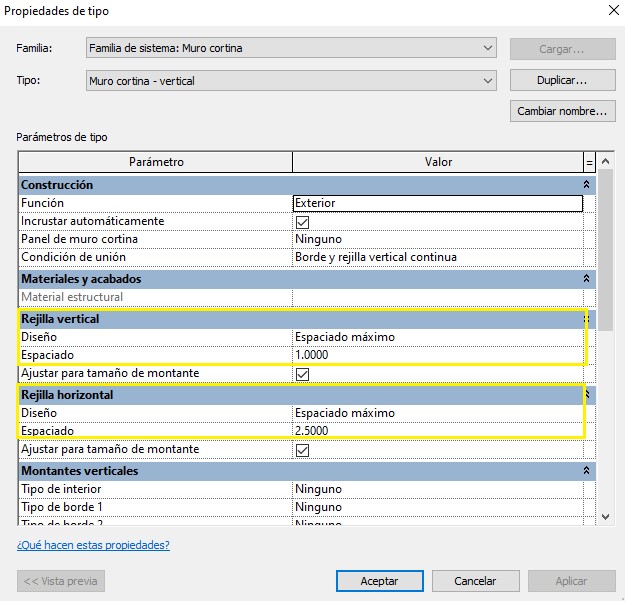Screen dimensions: 625x601
Task: Close the Propiedades de tipo dialog
Action: pos(612,12)
